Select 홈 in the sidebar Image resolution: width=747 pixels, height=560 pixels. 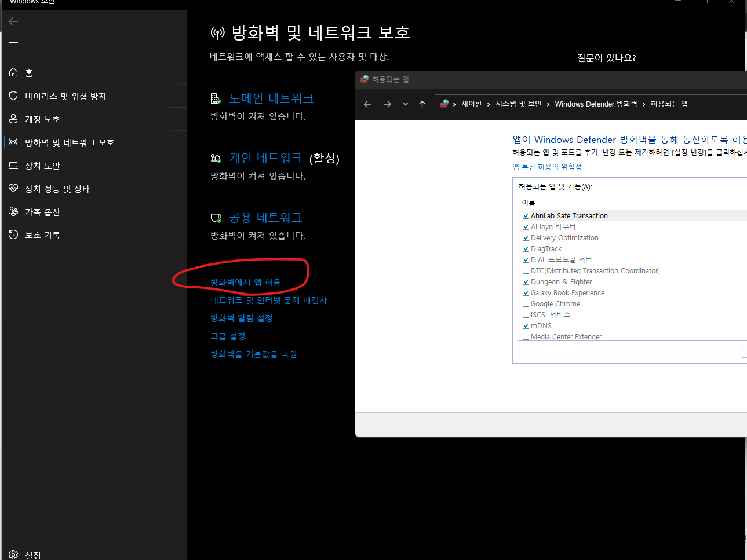[x=94, y=72]
